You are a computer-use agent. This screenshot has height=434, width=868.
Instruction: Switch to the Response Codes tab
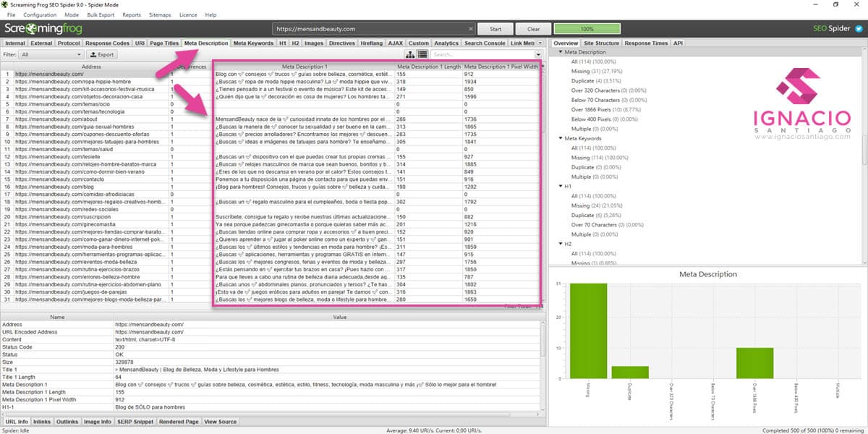(x=107, y=43)
